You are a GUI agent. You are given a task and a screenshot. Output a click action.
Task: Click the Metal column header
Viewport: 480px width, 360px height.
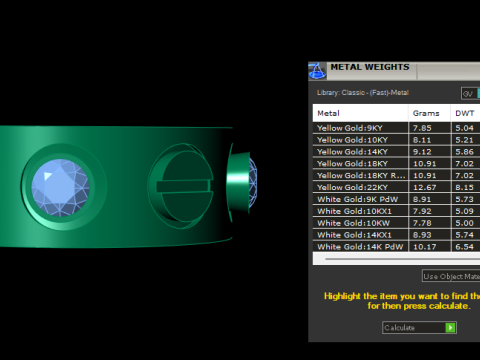(x=360, y=113)
